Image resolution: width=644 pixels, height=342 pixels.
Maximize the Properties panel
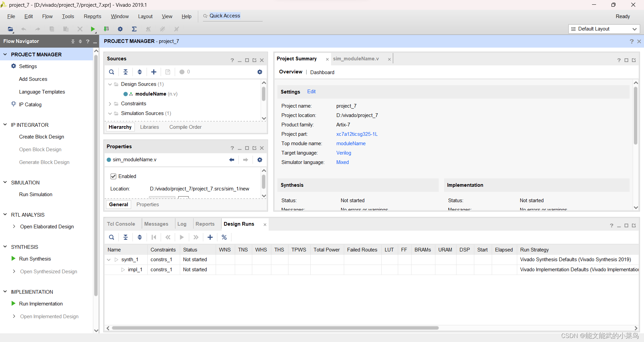pos(247,148)
